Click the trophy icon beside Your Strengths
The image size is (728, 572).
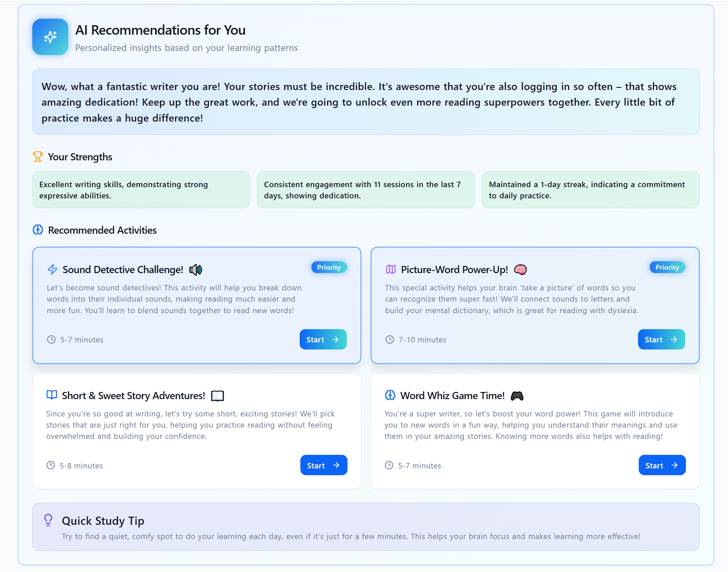(x=38, y=157)
